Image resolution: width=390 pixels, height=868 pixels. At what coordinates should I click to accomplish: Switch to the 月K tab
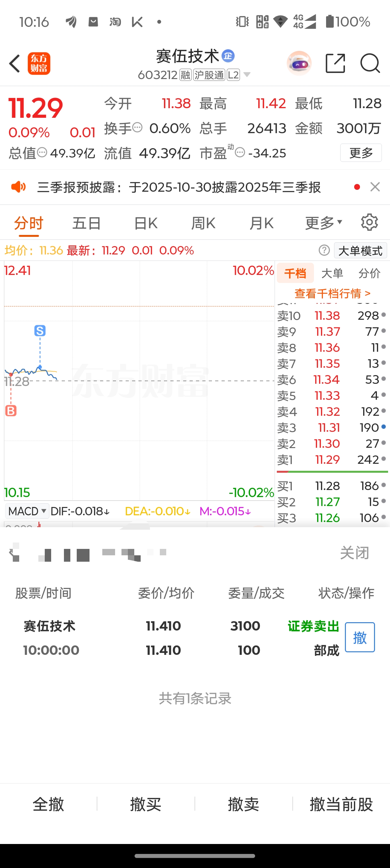coord(261,223)
